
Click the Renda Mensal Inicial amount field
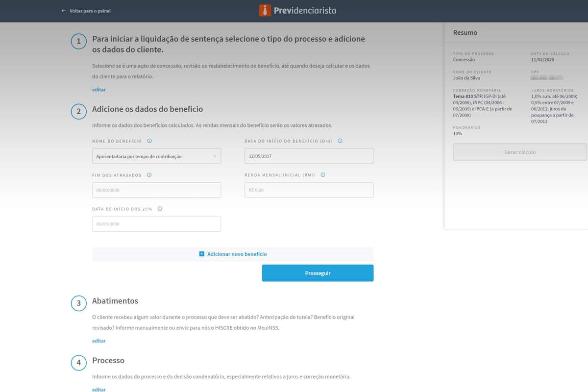[x=309, y=190]
